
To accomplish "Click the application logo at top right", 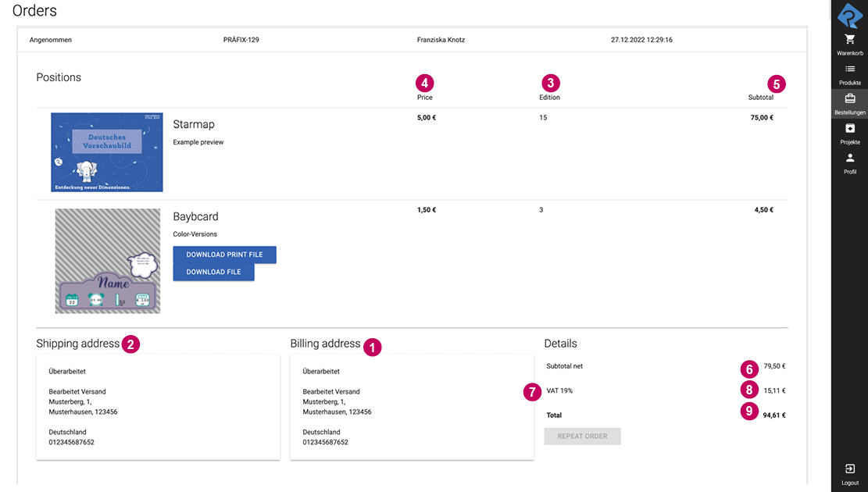I will pos(849,14).
